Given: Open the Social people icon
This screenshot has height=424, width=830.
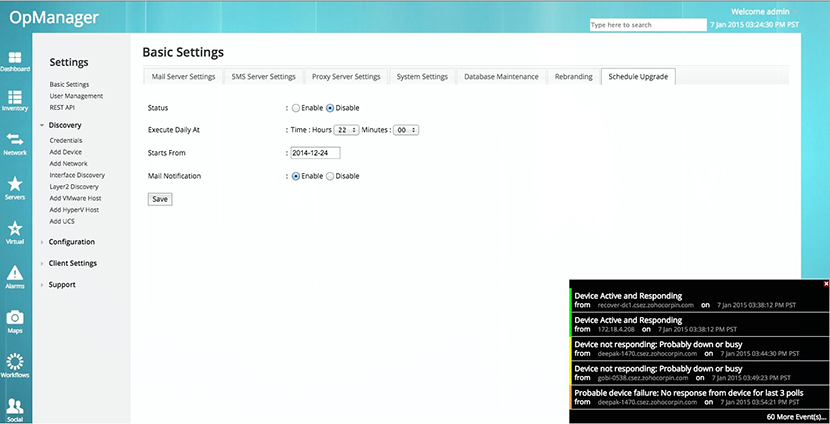Looking at the screenshot, I should tap(15, 411).
